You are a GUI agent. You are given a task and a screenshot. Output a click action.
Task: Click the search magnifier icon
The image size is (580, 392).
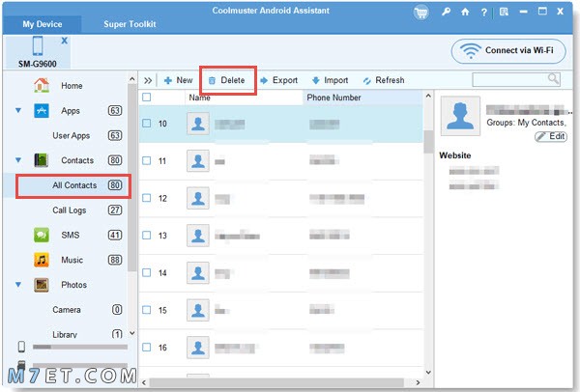(553, 79)
